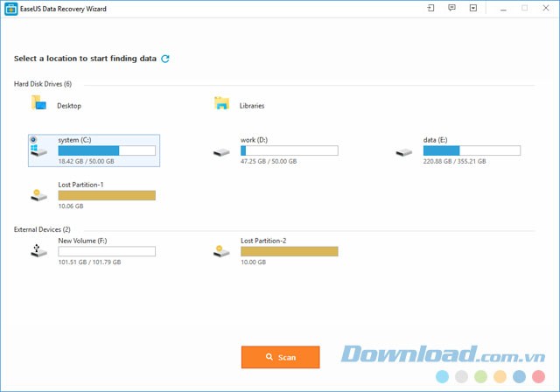The image size is (560, 392).
Task: Click the External Devices (2) section header
Action: pos(43,229)
